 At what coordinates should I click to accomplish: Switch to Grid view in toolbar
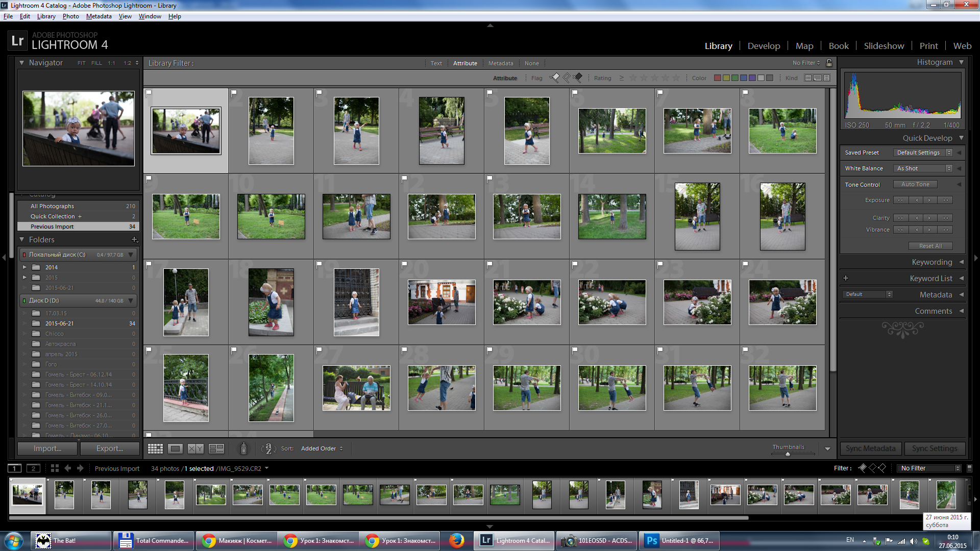(155, 448)
